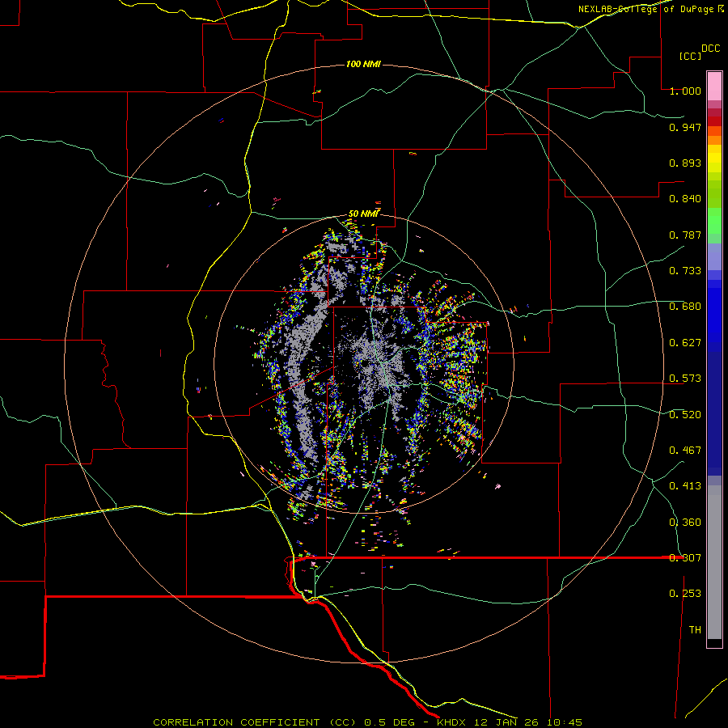Click the 0.947 scale value
Viewport: 728px width, 728px height.
tap(685, 127)
